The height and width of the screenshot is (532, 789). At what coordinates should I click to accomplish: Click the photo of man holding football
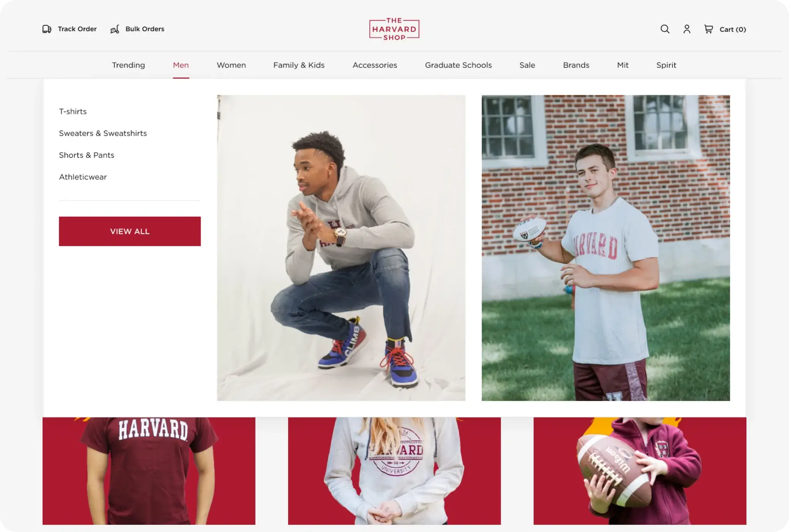tap(606, 248)
